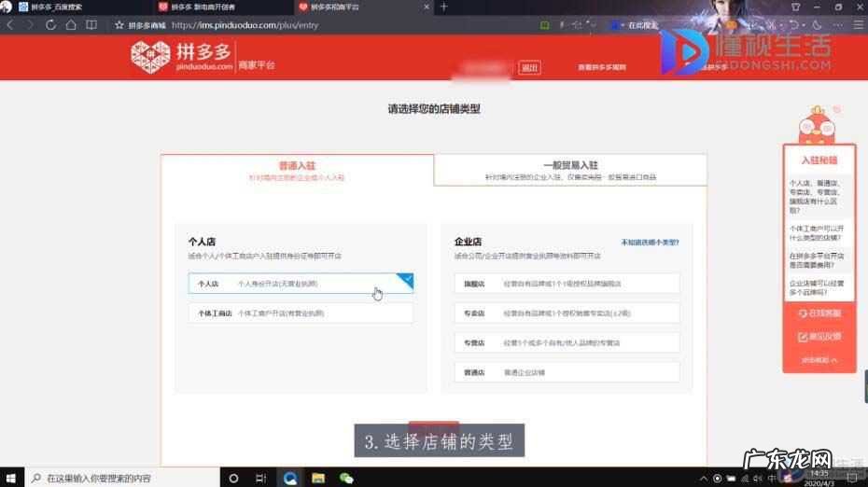Click the green extension icon in toolbar
This screenshot has height=487, width=868.
(545, 25)
